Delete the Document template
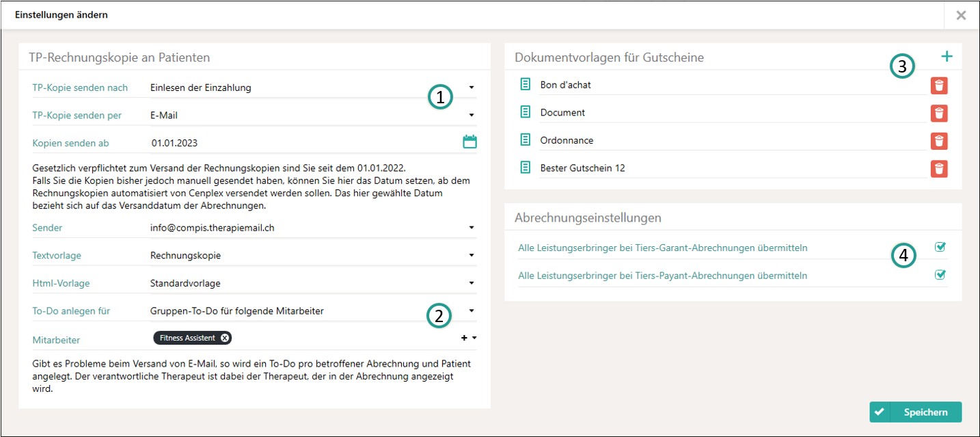The image size is (980, 437). [x=939, y=113]
